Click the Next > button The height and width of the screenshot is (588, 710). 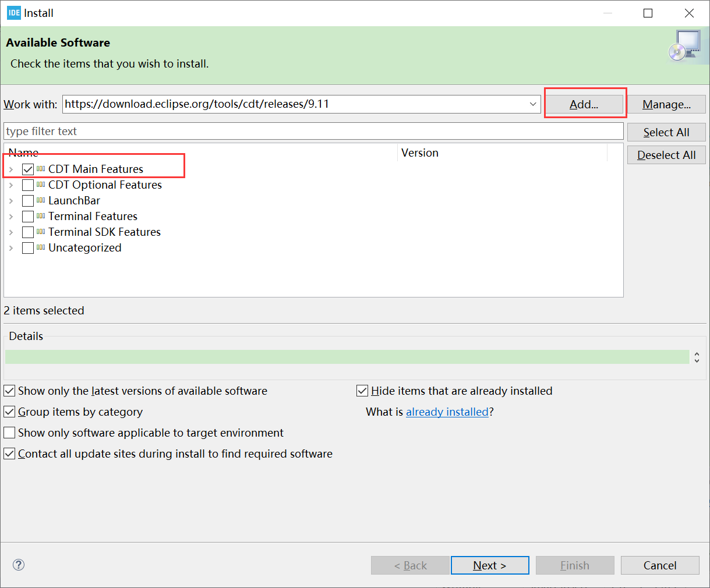pyautogui.click(x=490, y=565)
